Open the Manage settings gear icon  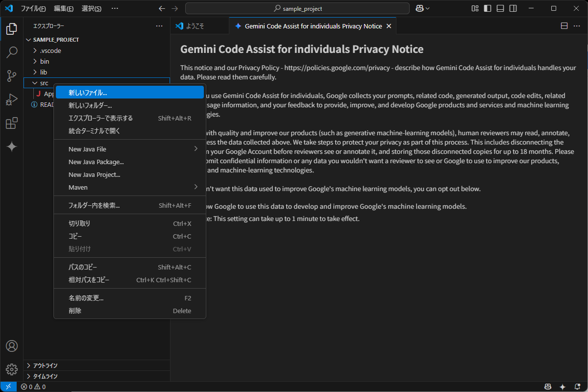pos(12,369)
